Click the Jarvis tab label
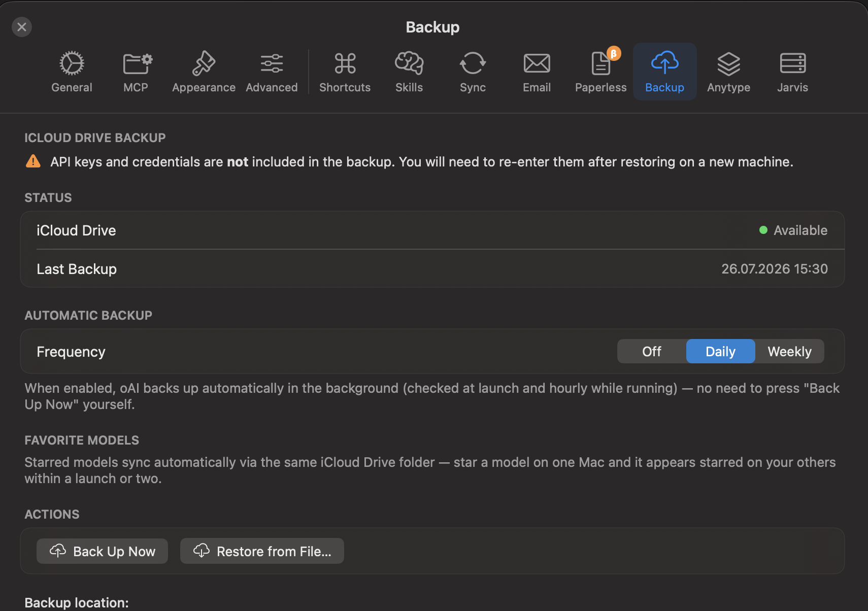This screenshot has height=611, width=868. click(x=792, y=87)
